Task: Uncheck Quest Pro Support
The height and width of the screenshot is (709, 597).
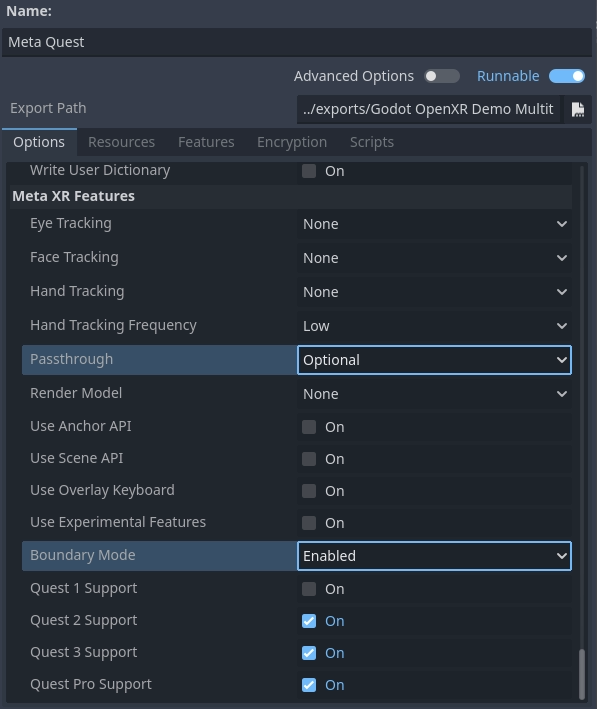Action: coord(309,685)
